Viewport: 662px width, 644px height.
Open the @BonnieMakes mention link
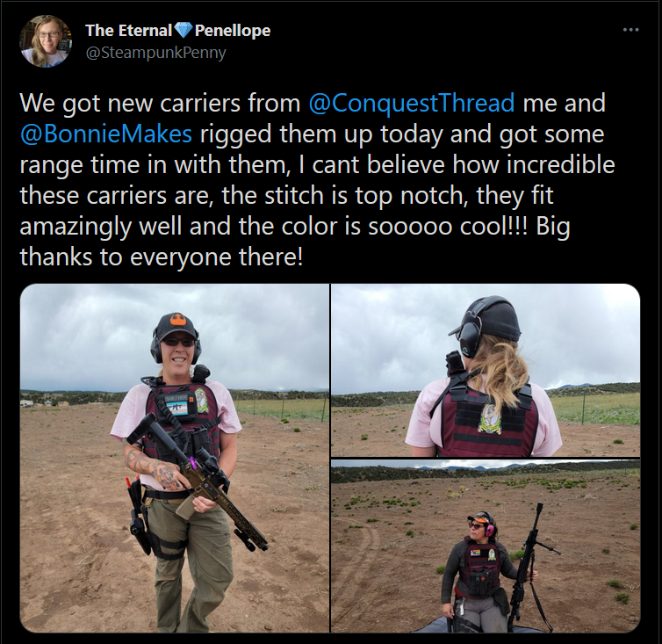coord(106,134)
